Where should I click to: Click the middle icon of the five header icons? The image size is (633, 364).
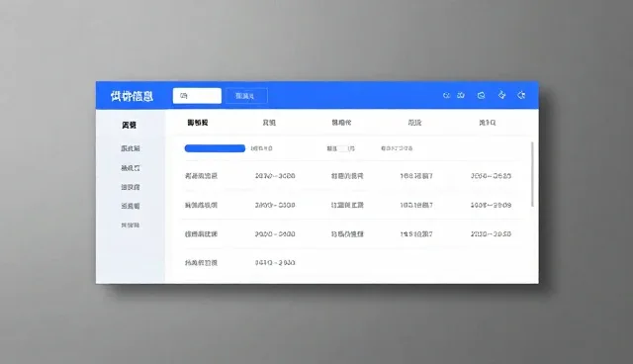[x=481, y=95]
